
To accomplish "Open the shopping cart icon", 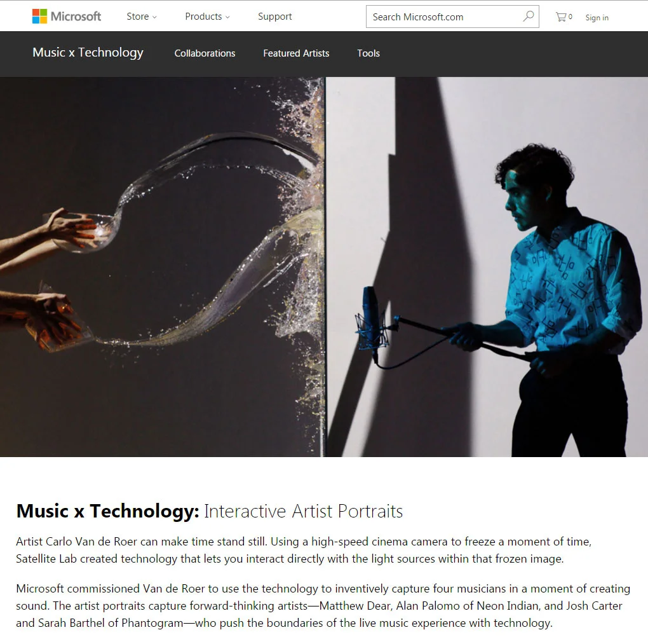I will [x=564, y=17].
